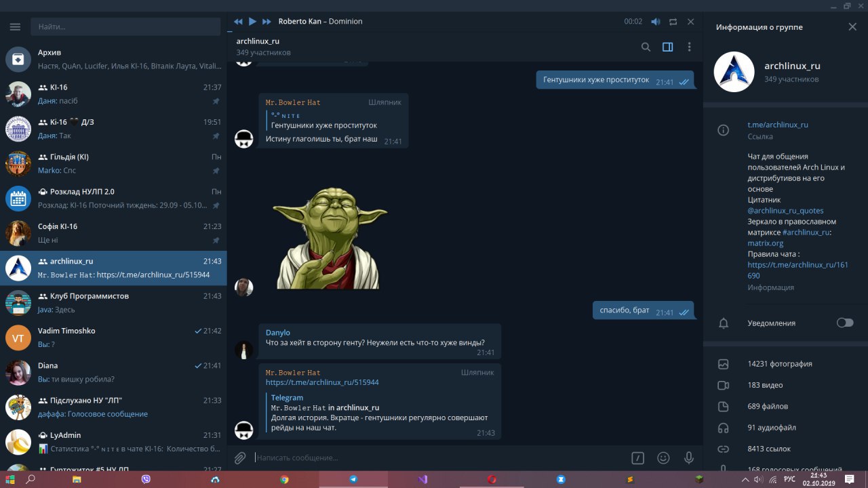Open @archlinux_ru_quotes mention link

click(785, 211)
